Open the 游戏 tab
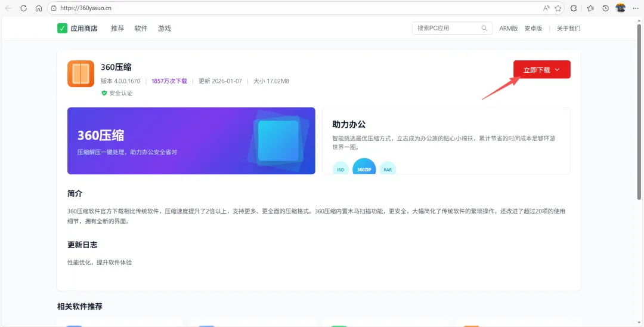Screen dimensions: 644x327 [x=165, y=29]
